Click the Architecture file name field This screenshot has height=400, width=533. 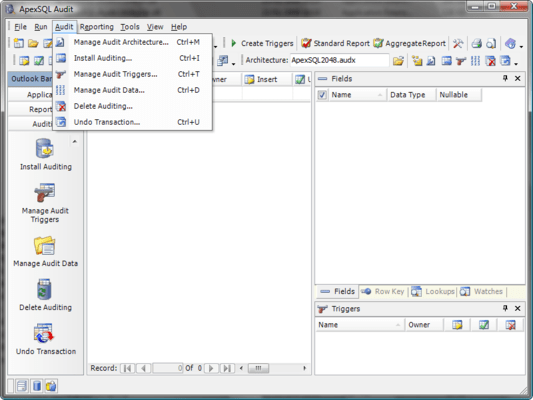[x=339, y=60]
